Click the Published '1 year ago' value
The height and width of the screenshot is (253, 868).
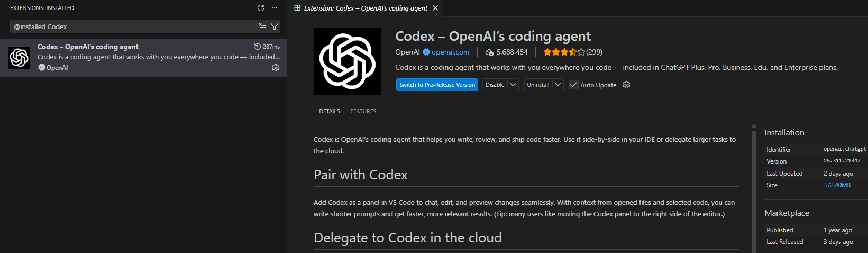click(x=838, y=230)
